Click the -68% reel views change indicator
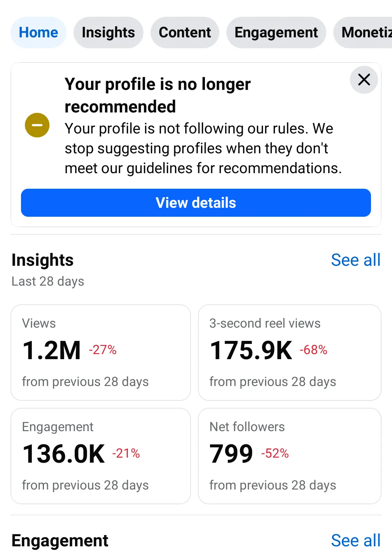The image size is (392, 558). [313, 350]
